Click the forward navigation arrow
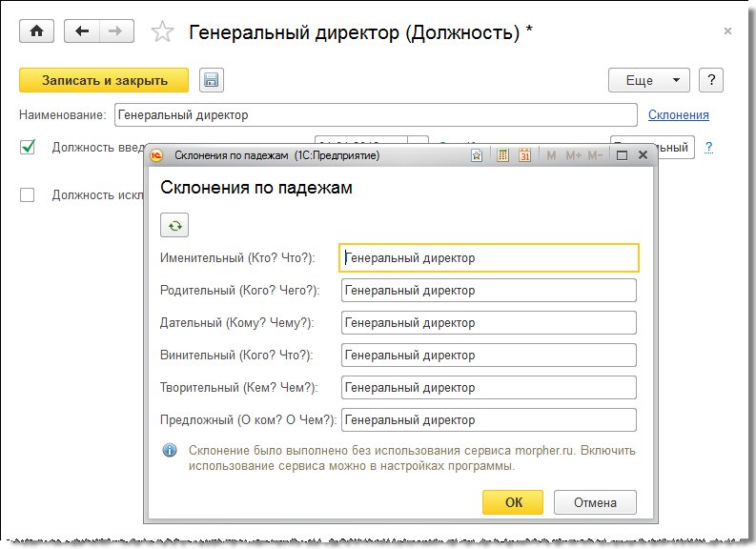Screen dimensions: 756x549 click(115, 31)
